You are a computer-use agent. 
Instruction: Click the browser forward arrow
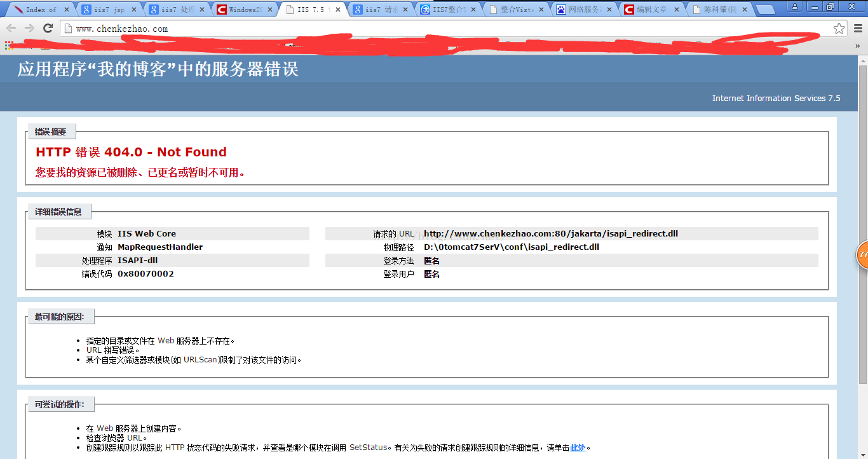29,28
